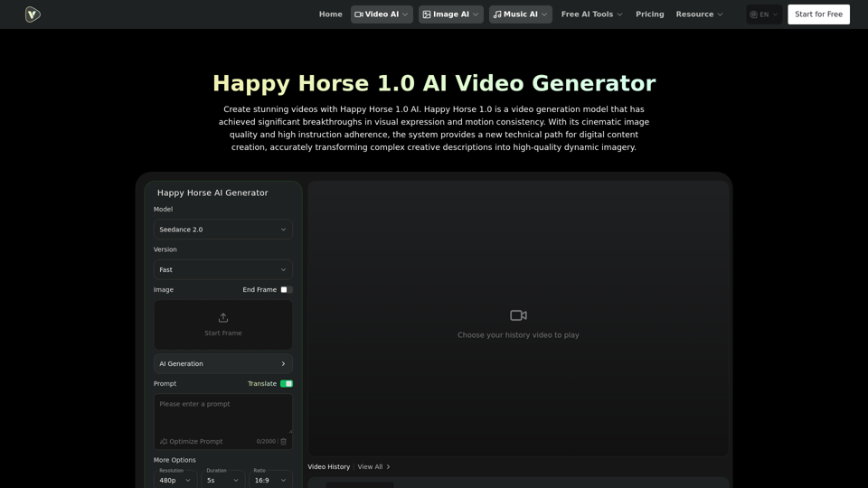This screenshot has width=868, height=488.
Task: Enable the End Frame toggle
Action: [x=286, y=290]
